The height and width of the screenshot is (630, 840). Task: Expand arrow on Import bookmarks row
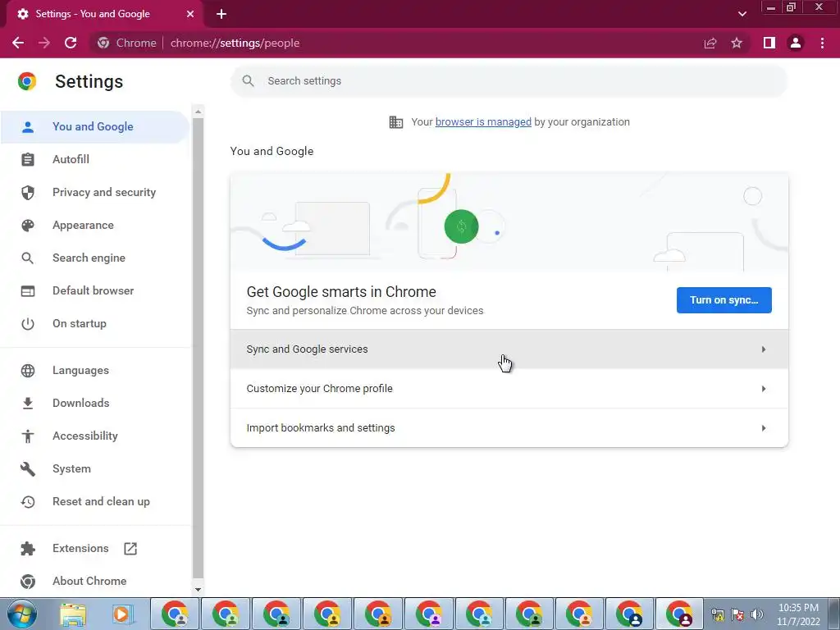tap(764, 428)
